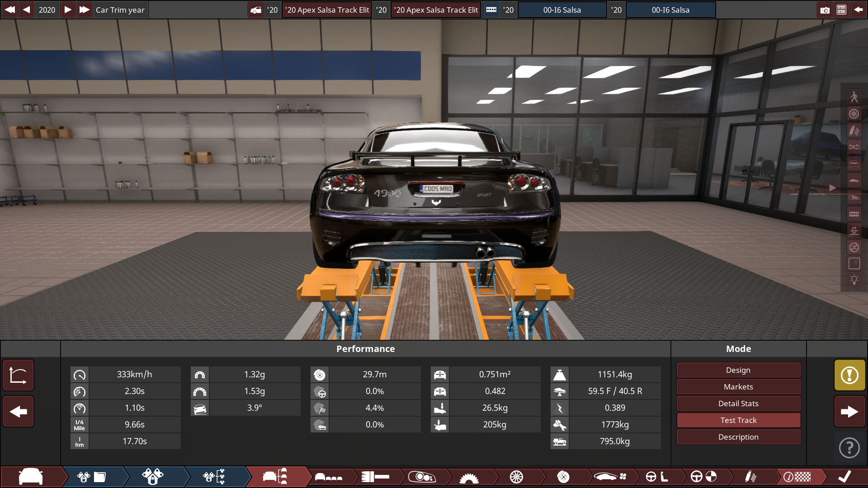
Task: Click the Description button
Action: [x=738, y=436]
